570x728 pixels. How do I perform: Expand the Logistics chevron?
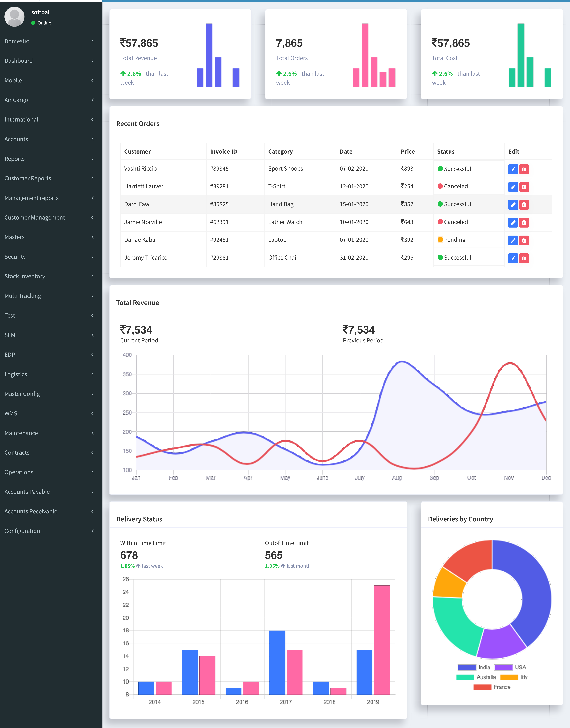pyautogui.click(x=92, y=374)
